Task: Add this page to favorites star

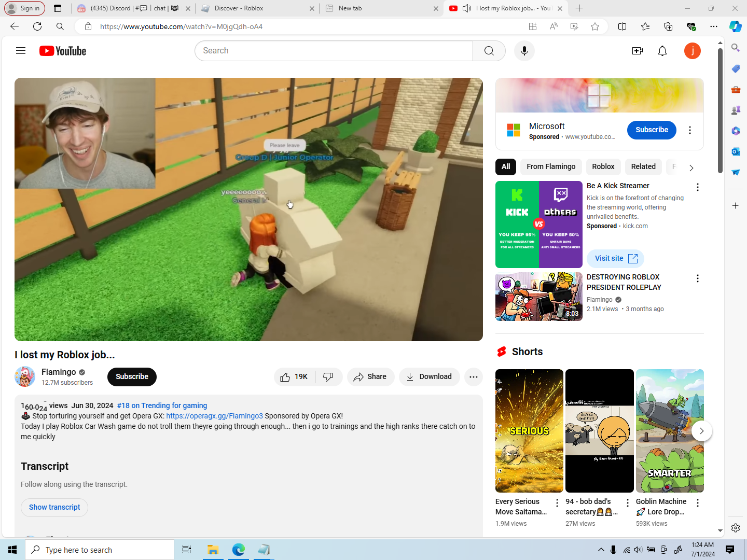Action: [x=595, y=26]
